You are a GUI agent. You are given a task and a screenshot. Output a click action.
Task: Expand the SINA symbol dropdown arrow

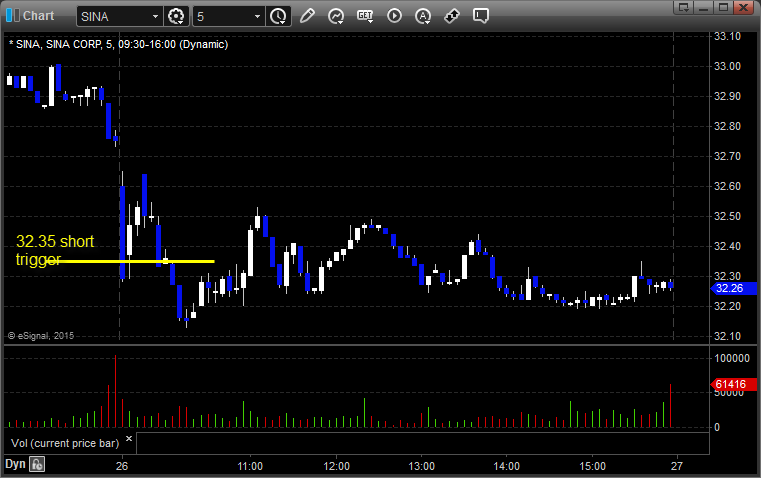click(x=155, y=16)
